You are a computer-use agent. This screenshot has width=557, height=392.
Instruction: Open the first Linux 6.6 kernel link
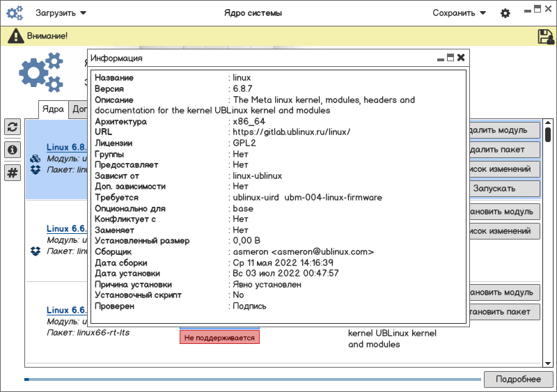(67, 228)
